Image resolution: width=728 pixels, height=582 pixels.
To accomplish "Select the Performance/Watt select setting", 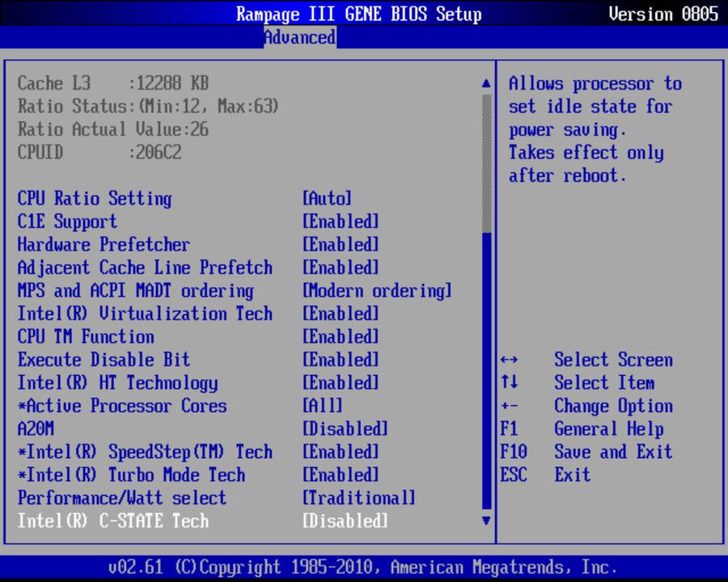I will pos(122,498).
